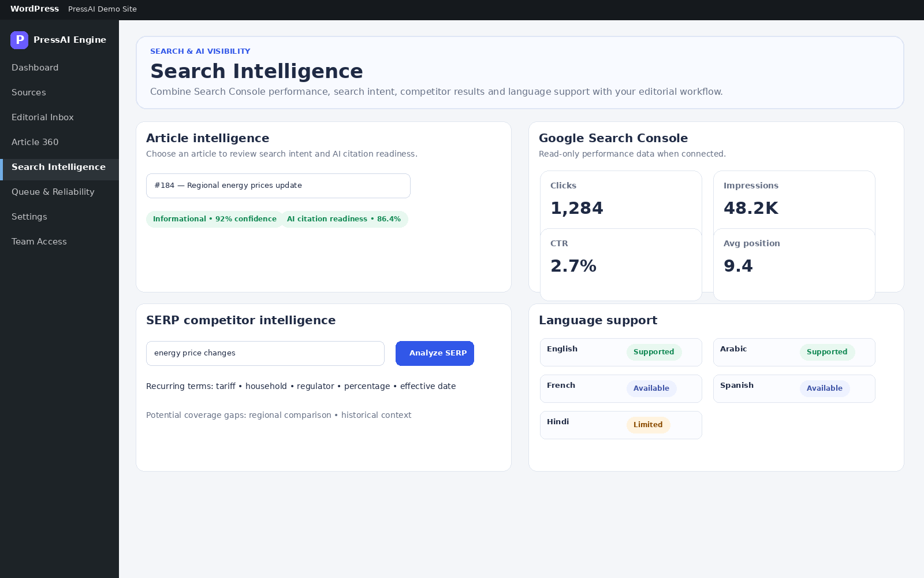This screenshot has height=578, width=924.
Task: Click the SERP query input field
Action: click(x=265, y=353)
